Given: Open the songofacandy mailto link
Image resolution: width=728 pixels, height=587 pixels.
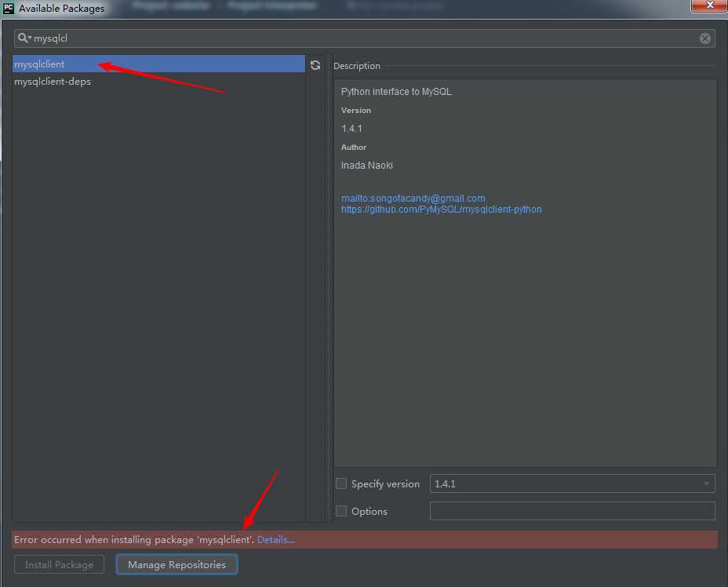Looking at the screenshot, I should coord(413,199).
